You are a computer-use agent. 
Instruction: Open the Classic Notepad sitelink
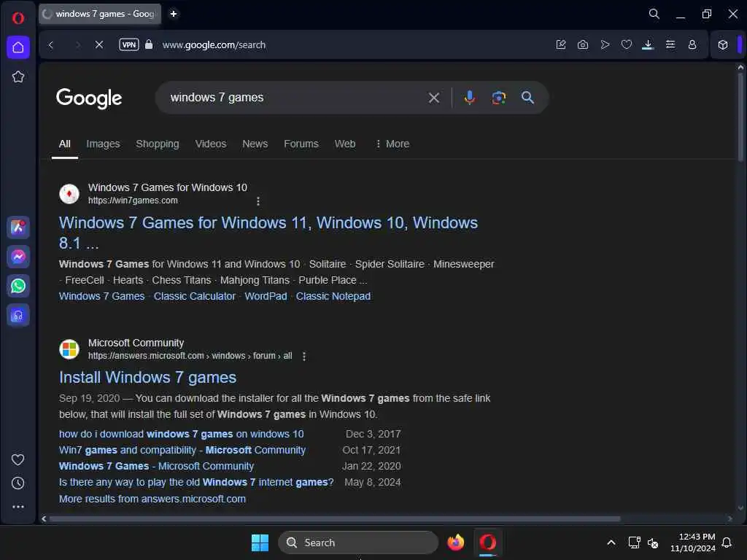(x=333, y=296)
